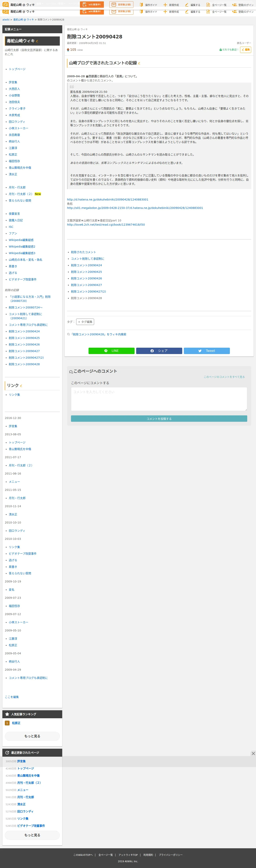Viewport: 256px width, 868px height.
Task: Click the pencil icon next to リンク heading
Action: [x=21, y=386]
